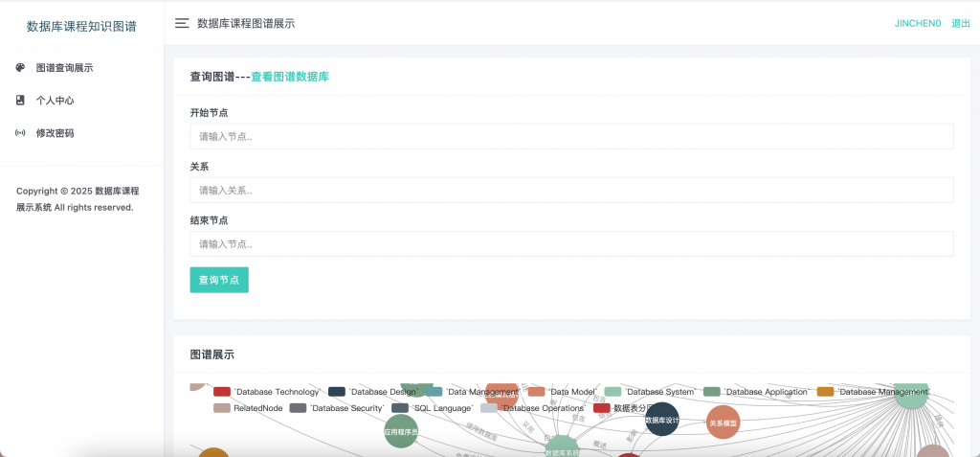The width and height of the screenshot is (980, 457).
Task: Click the copyright text in sidebar
Action: coord(78,199)
